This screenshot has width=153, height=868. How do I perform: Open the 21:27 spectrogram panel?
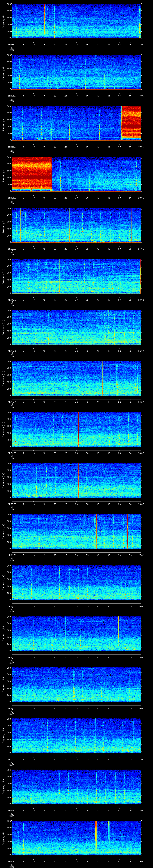77,583
